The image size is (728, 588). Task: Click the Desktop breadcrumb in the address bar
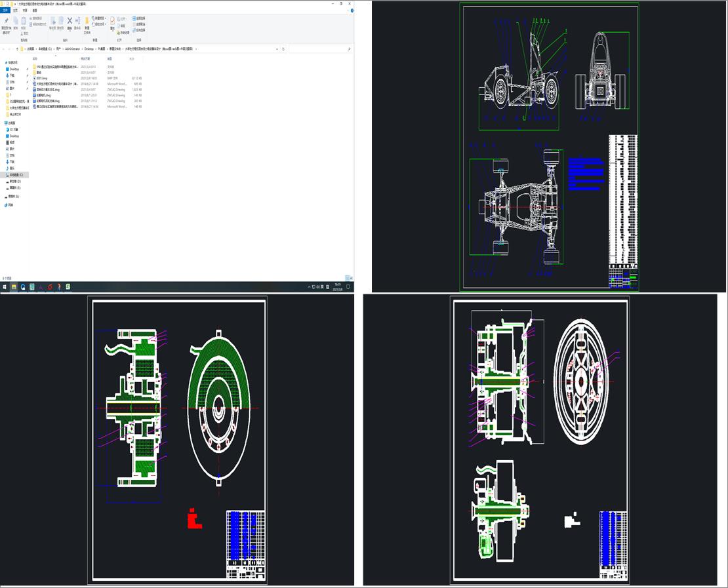click(89, 49)
